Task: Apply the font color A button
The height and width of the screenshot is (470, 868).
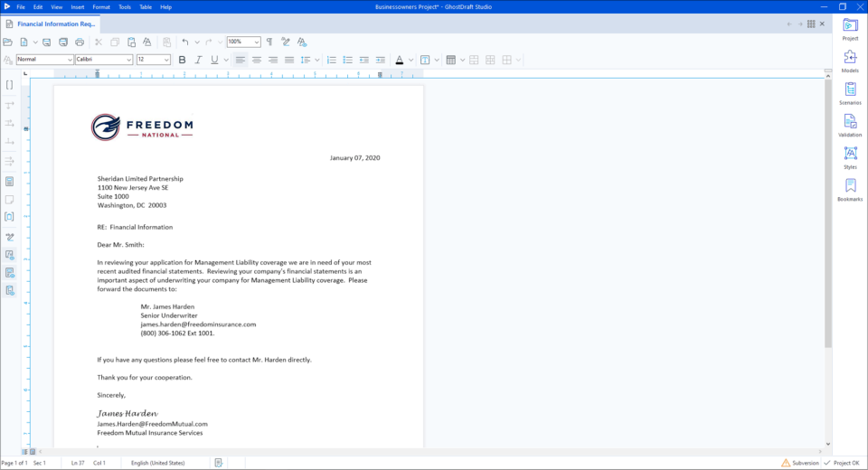Action: 400,60
